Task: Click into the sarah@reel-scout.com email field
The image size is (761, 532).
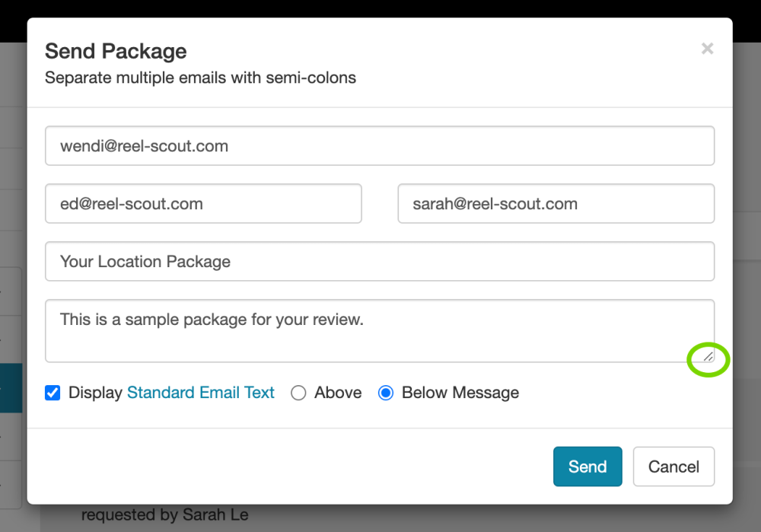Action: point(556,204)
